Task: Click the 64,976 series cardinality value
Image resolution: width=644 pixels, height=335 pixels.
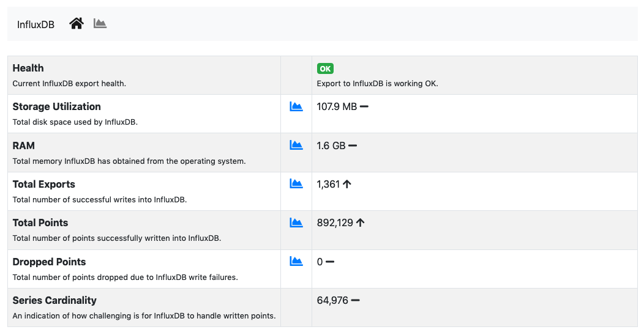Action: (332, 300)
